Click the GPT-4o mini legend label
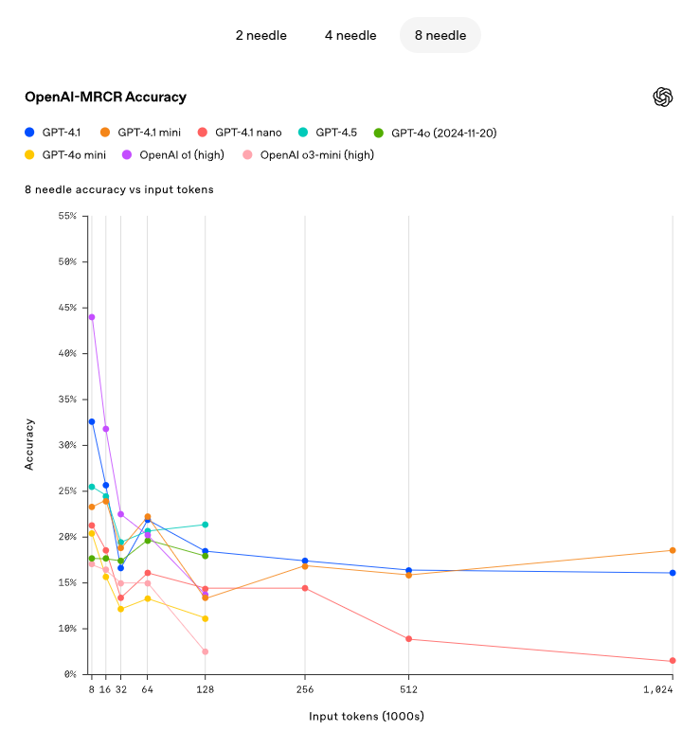This screenshot has width=700, height=731. pos(74,154)
